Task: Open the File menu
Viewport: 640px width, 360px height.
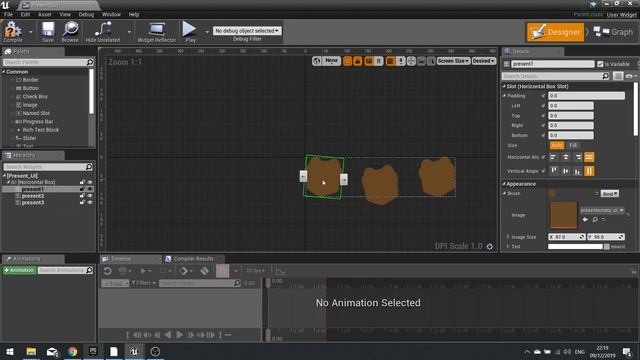Action: pyautogui.click(x=8, y=14)
